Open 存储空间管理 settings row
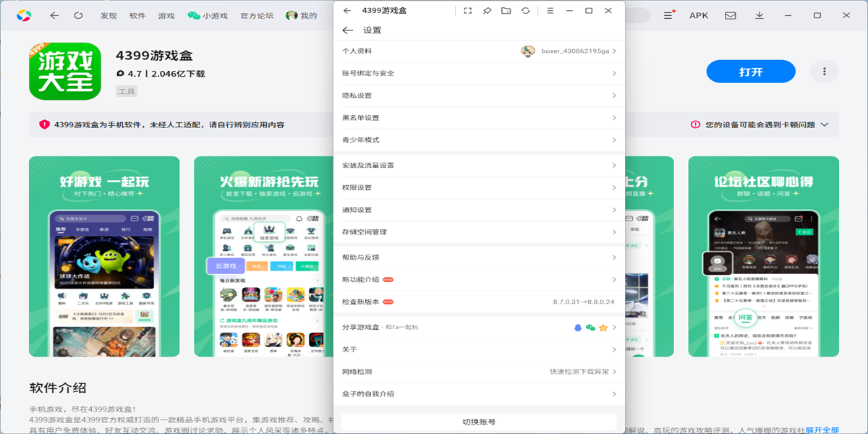868x434 pixels. pos(478,232)
